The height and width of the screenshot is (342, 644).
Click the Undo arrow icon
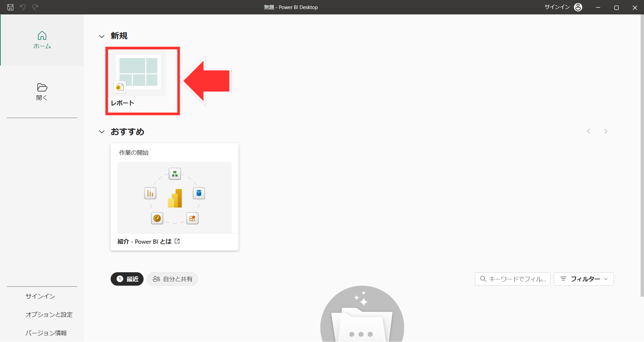tap(23, 7)
